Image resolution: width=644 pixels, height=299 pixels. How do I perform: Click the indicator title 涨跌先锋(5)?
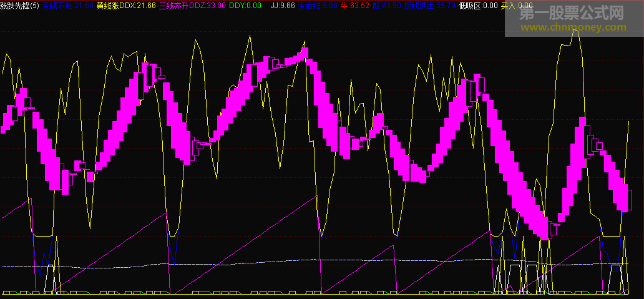click(x=20, y=6)
